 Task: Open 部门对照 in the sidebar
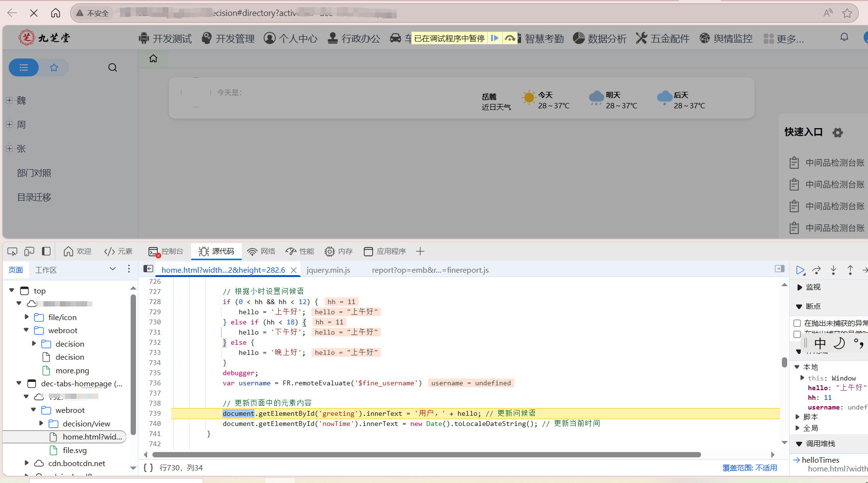coord(34,173)
